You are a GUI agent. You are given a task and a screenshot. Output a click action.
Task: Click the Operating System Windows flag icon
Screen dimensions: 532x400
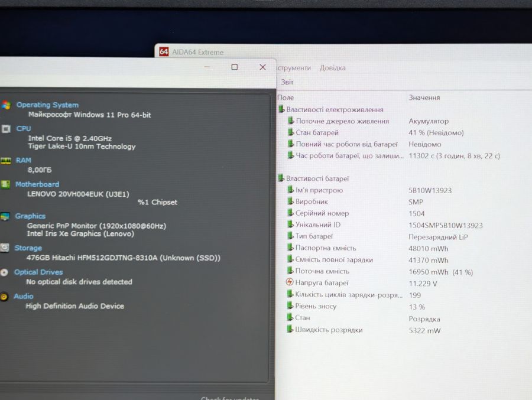click(5, 105)
